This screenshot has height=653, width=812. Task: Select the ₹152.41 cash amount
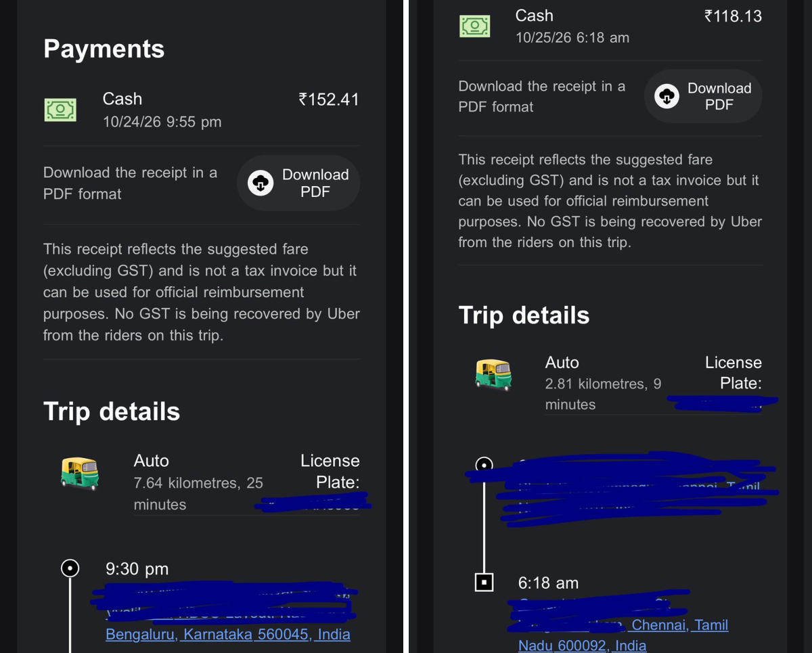pyautogui.click(x=329, y=99)
